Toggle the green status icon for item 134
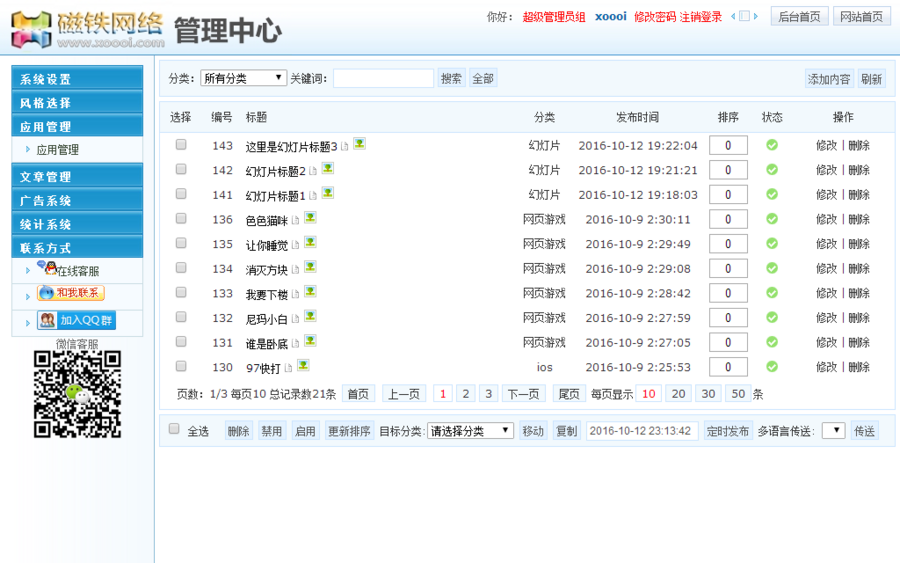Viewport: 900px width, 563px height. coord(772,268)
